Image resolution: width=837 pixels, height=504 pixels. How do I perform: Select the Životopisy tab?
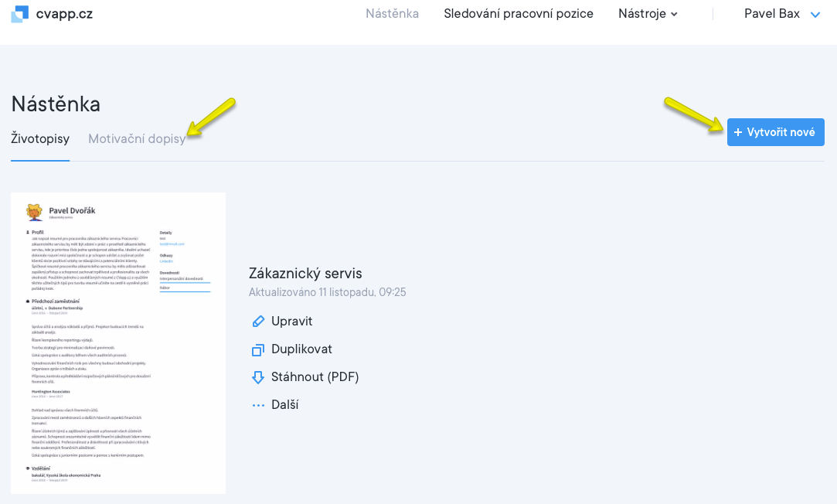(40, 139)
